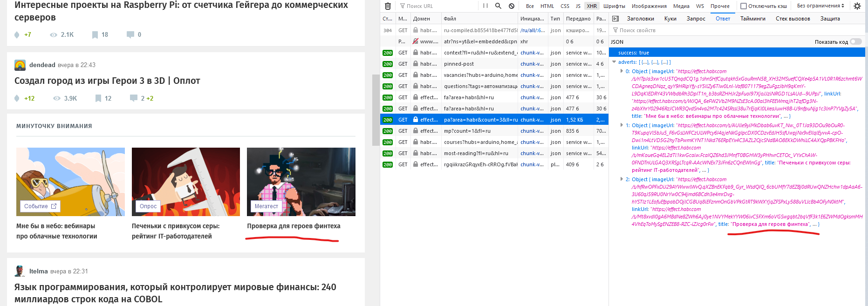Image resolution: width=868 pixels, height=306 pixels.
Task: Open airplane pilot ad thumbnail
Action: click(x=70, y=182)
